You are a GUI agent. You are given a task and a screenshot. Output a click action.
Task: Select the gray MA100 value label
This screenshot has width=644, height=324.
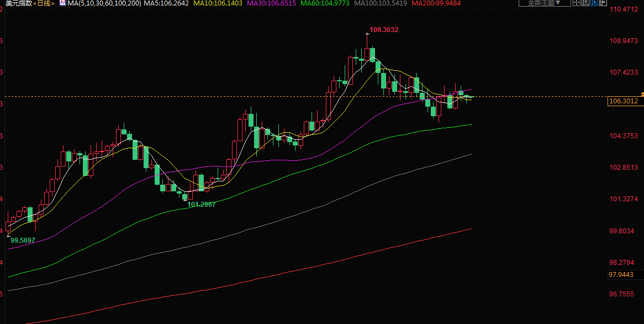[x=381, y=3]
